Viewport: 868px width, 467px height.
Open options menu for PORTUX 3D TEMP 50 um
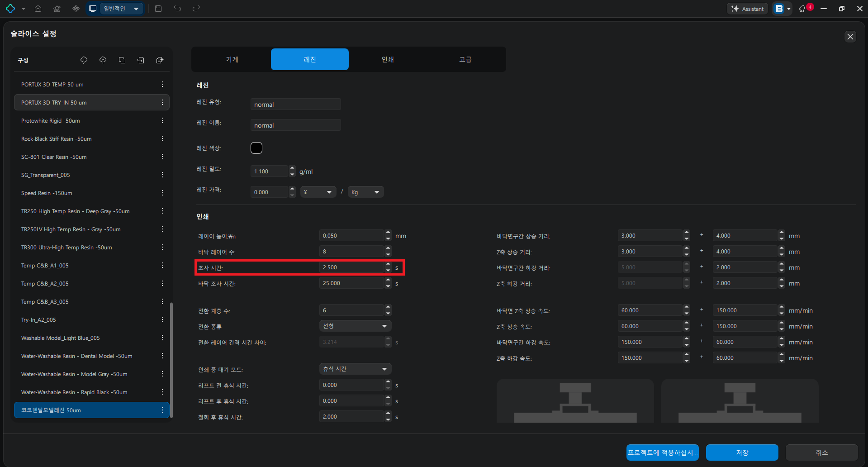162,85
